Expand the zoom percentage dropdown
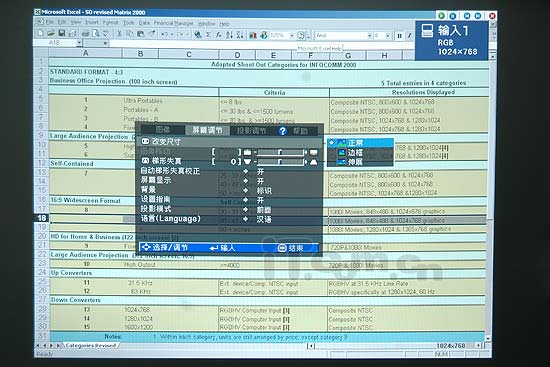The height and width of the screenshot is (367, 550). [292, 35]
